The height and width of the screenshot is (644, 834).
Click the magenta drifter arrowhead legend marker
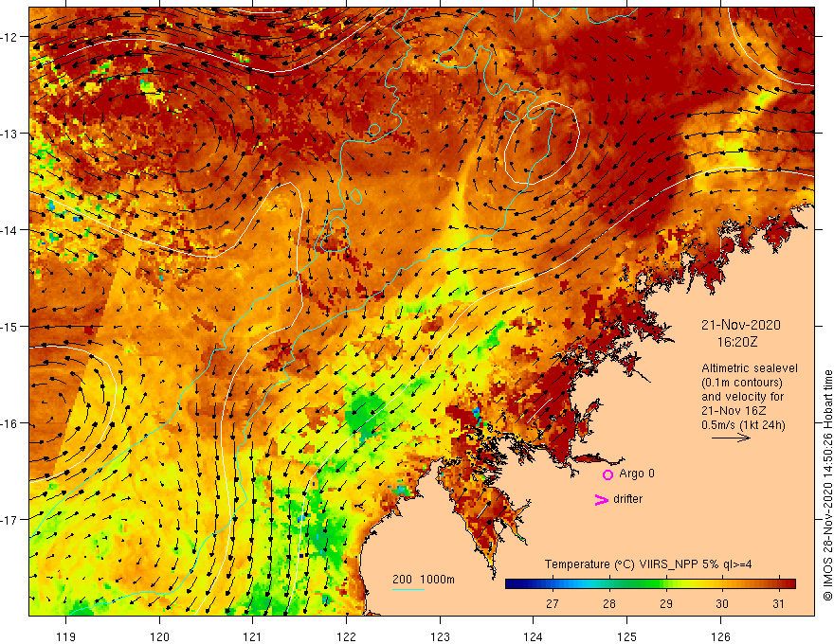click(601, 499)
